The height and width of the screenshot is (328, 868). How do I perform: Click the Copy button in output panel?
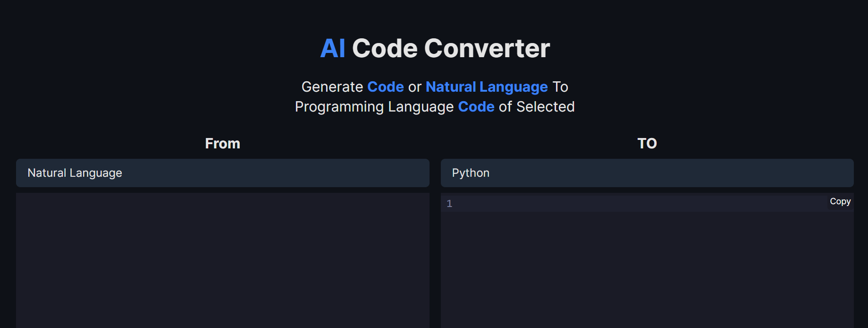[840, 201]
